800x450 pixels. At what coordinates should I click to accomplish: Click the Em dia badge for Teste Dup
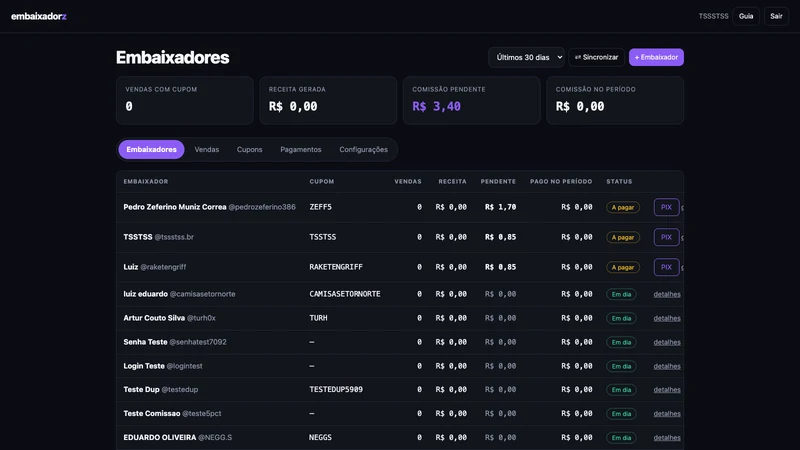(x=621, y=390)
